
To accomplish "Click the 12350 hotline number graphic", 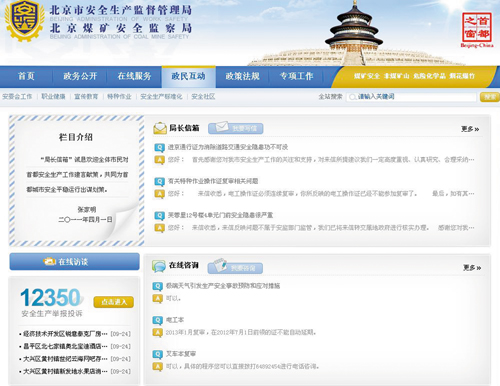I will [51, 297].
